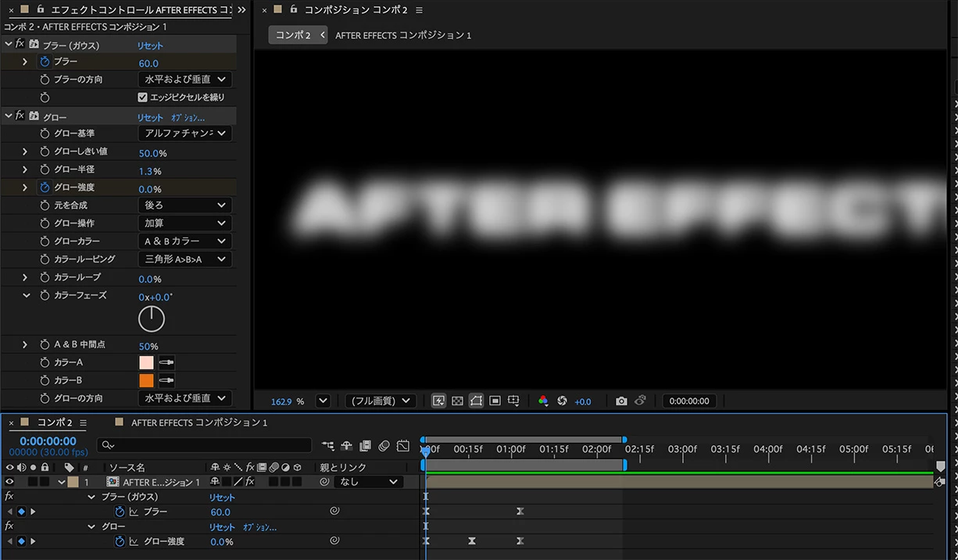Click the layer parent pick whip spiral
958x560 pixels.
[324, 482]
